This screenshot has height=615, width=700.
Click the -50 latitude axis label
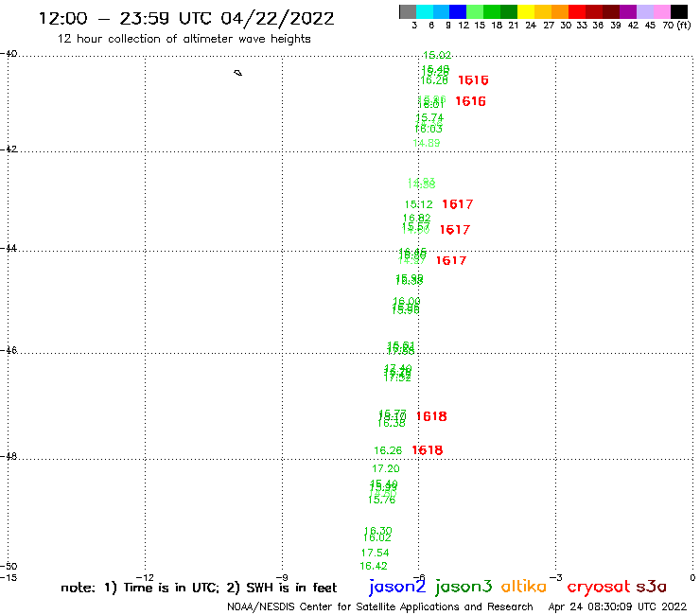[9, 567]
